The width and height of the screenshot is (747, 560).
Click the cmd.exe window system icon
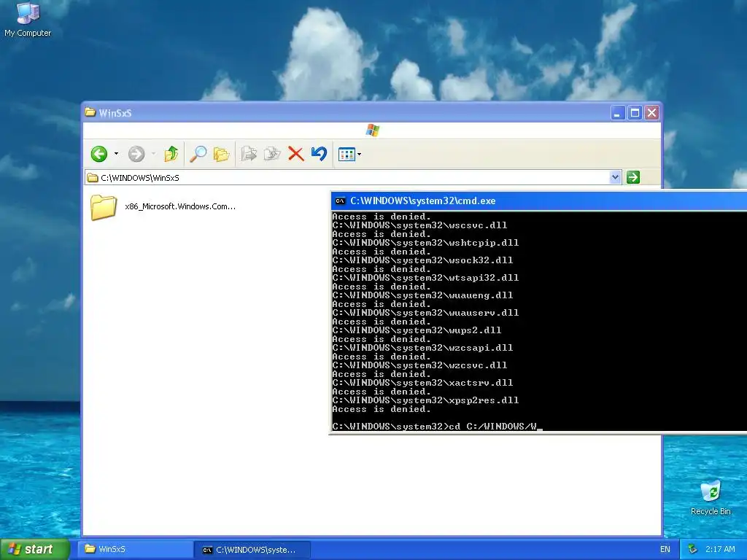click(x=340, y=201)
